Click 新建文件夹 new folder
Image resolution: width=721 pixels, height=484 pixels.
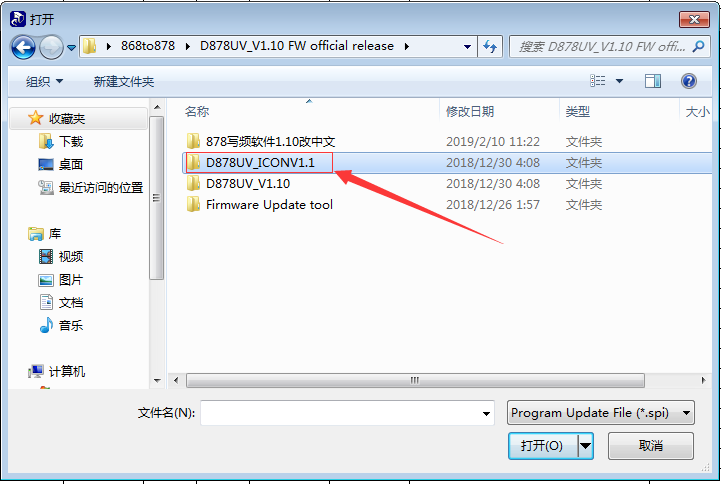coord(124,82)
